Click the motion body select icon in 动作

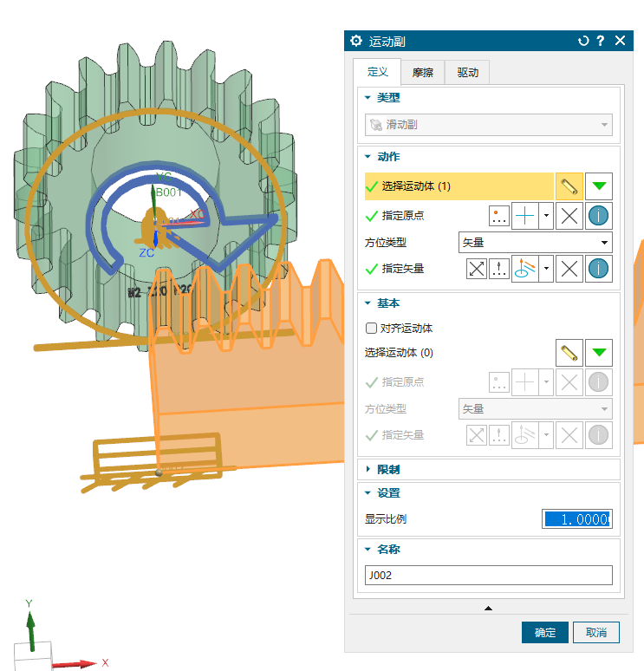pyautogui.click(x=569, y=186)
